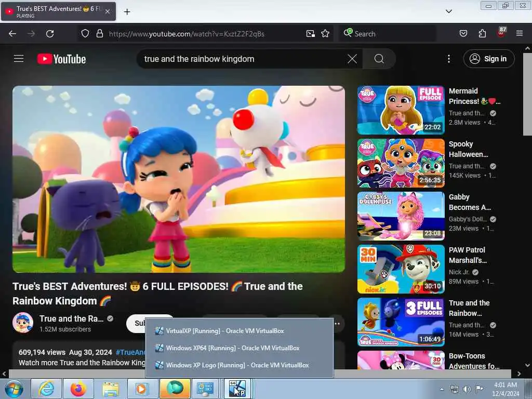Open PAW Patrol Marshall's video thumbnail

tap(401, 269)
